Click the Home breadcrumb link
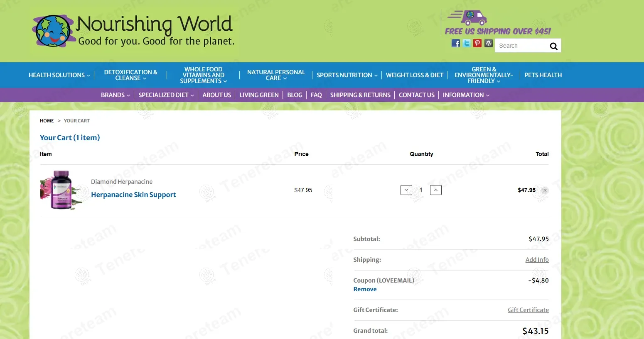This screenshot has width=644, height=339. coord(47,121)
